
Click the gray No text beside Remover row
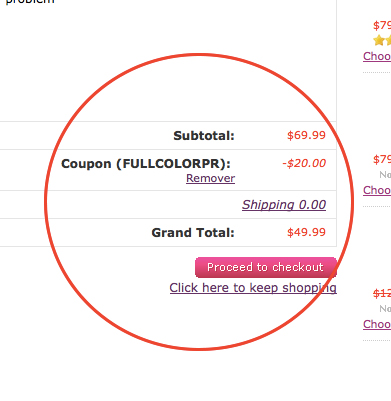pos(385,175)
